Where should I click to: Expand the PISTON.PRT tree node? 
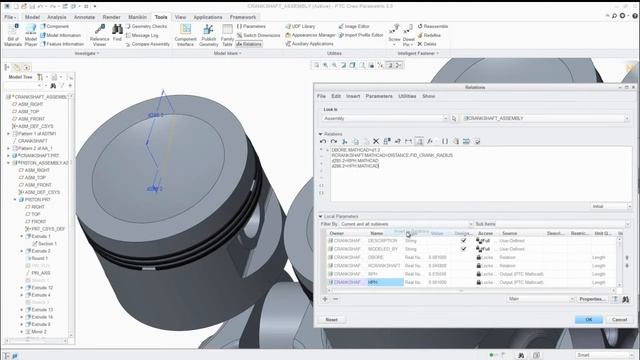15,200
